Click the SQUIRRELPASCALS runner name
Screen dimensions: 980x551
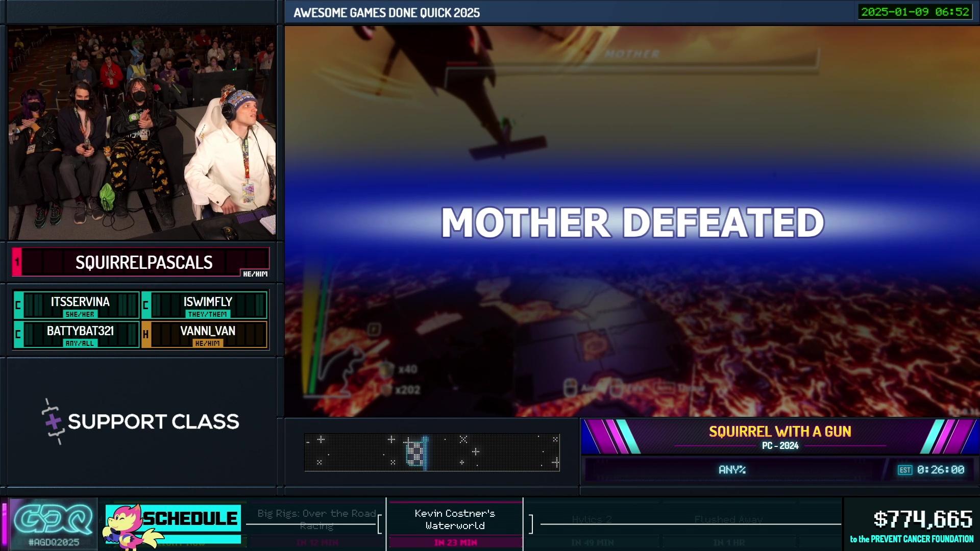point(144,262)
